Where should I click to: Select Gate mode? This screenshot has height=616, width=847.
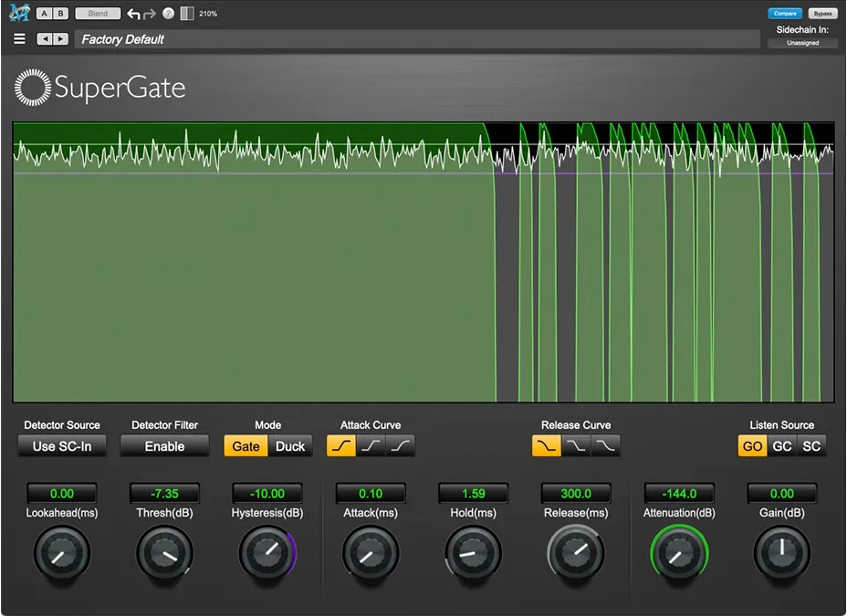tap(246, 446)
